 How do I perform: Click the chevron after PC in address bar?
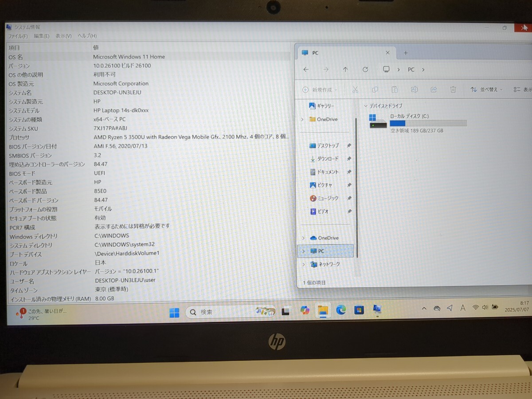click(423, 70)
